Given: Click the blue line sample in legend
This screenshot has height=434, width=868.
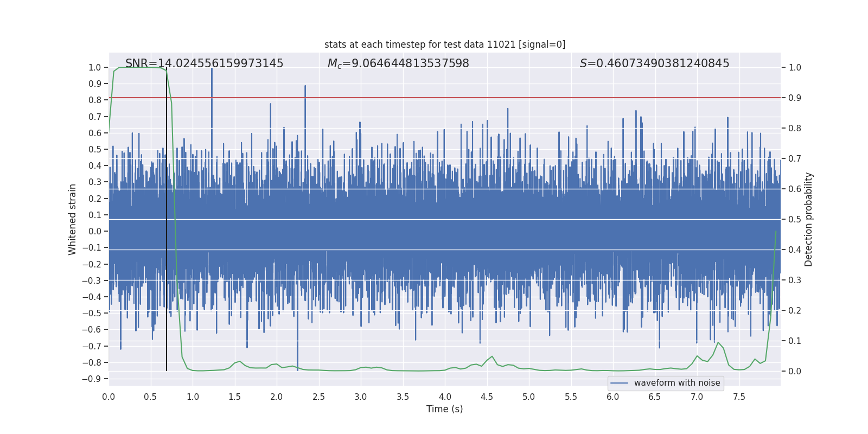Looking at the screenshot, I should click(619, 383).
